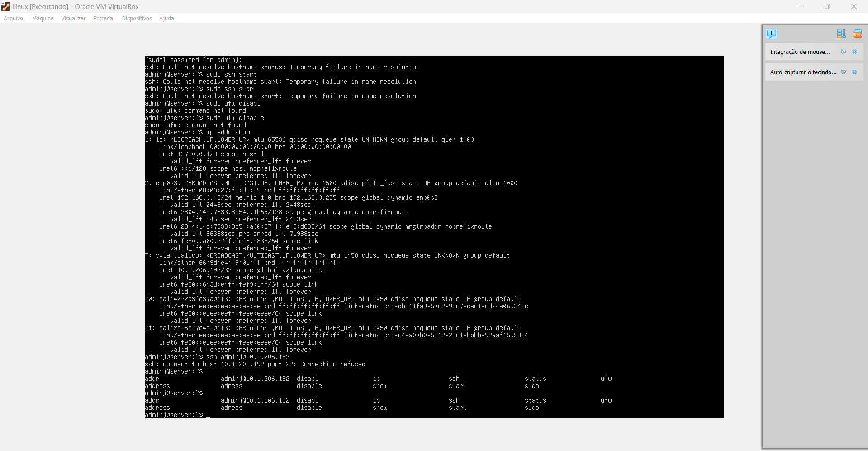This screenshot has width=868, height=451.
Task: Click the 'Connection refused' error line
Action: coord(255,364)
